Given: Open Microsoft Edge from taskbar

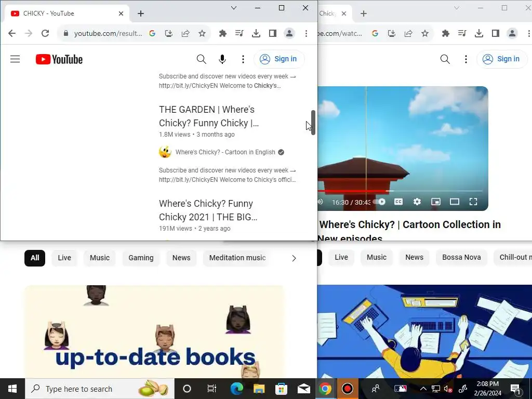Looking at the screenshot, I should click(x=236, y=389).
